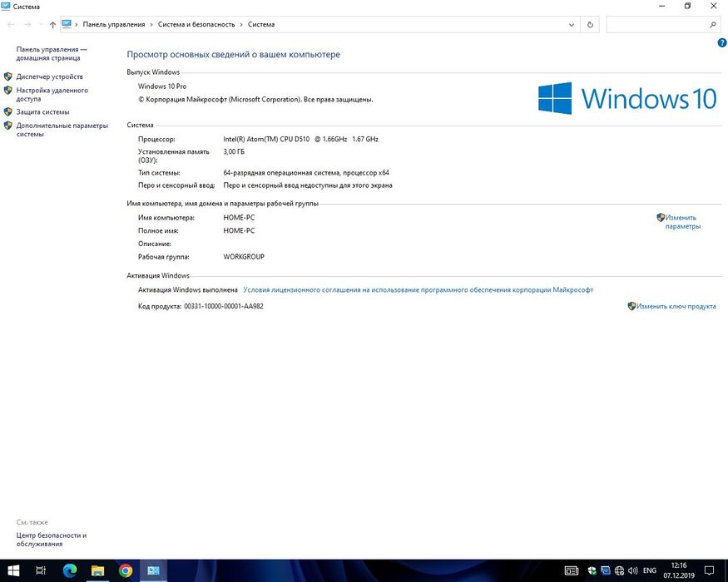Click the Up one level arrow

coord(52,25)
